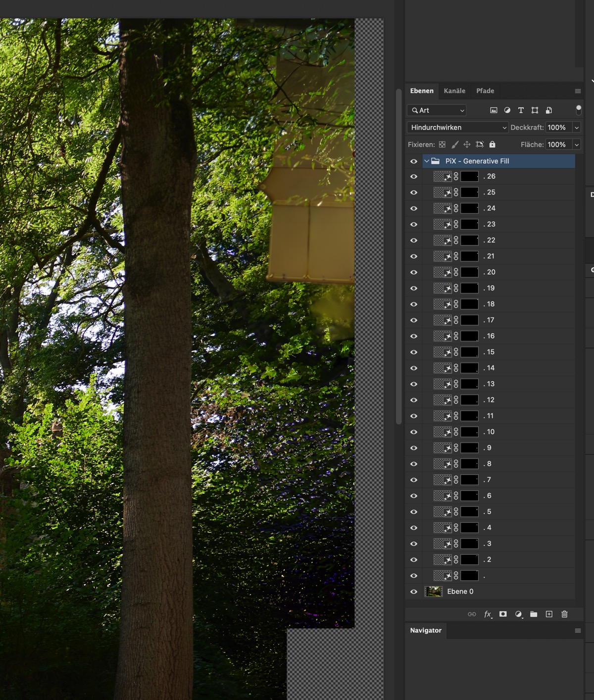Lock transparent pixels checkerboard icon

click(x=442, y=145)
